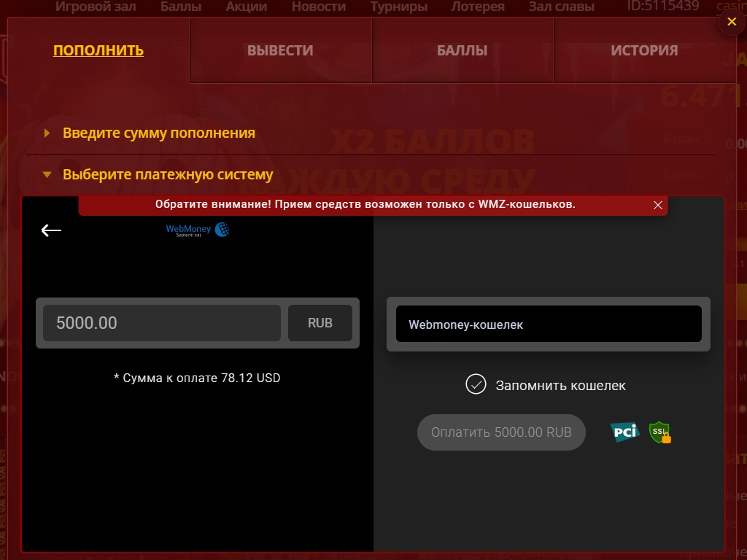Toggle the Запомнить кошелек checkbox

click(476, 384)
